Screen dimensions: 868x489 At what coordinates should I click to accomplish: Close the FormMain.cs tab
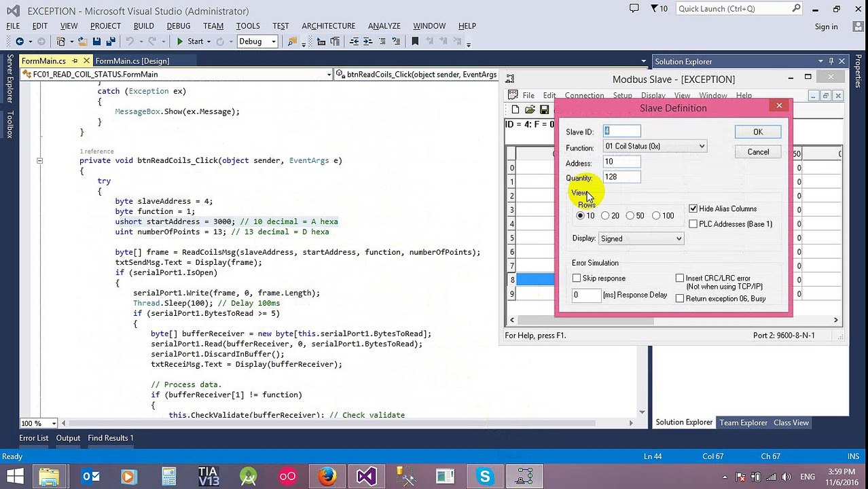pos(86,61)
